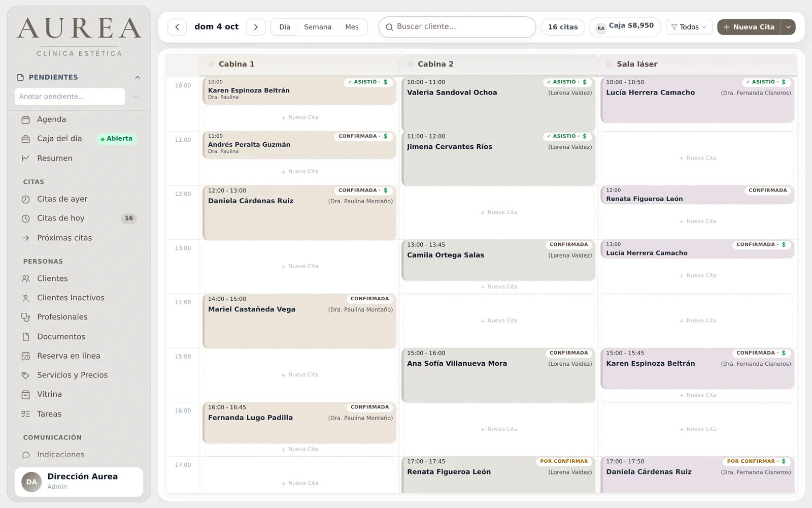Go to the next day
Screen dimensions: 812x508
tap(256, 27)
